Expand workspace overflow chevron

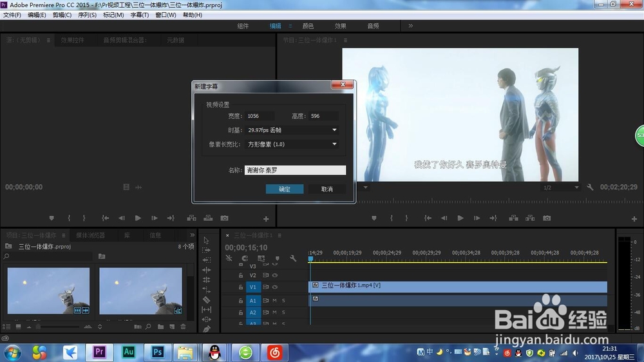click(410, 26)
